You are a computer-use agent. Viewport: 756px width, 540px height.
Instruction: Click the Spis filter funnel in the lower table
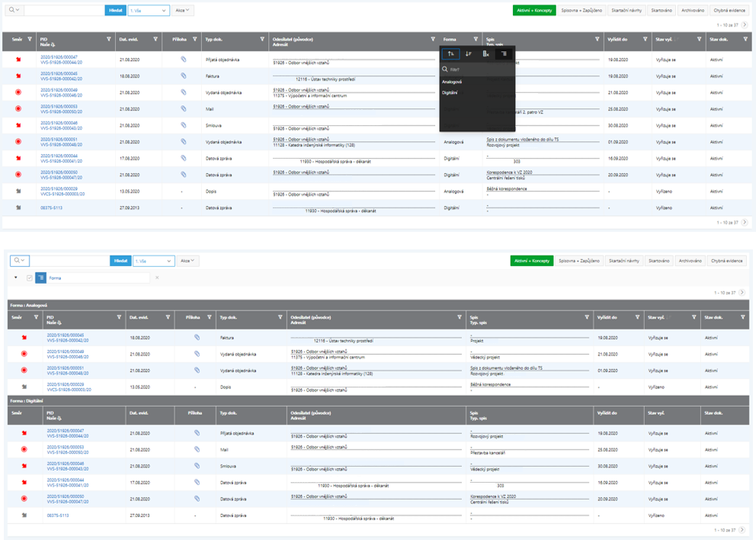(x=587, y=317)
